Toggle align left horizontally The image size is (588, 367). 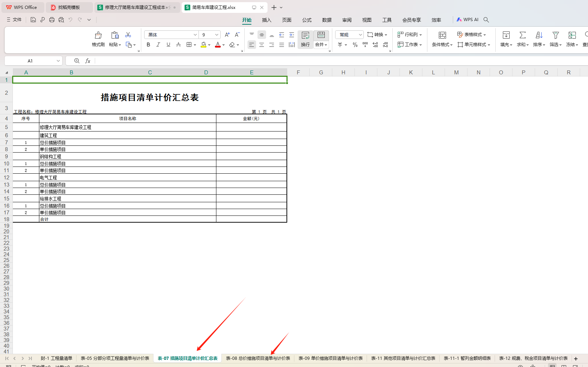pyautogui.click(x=251, y=45)
